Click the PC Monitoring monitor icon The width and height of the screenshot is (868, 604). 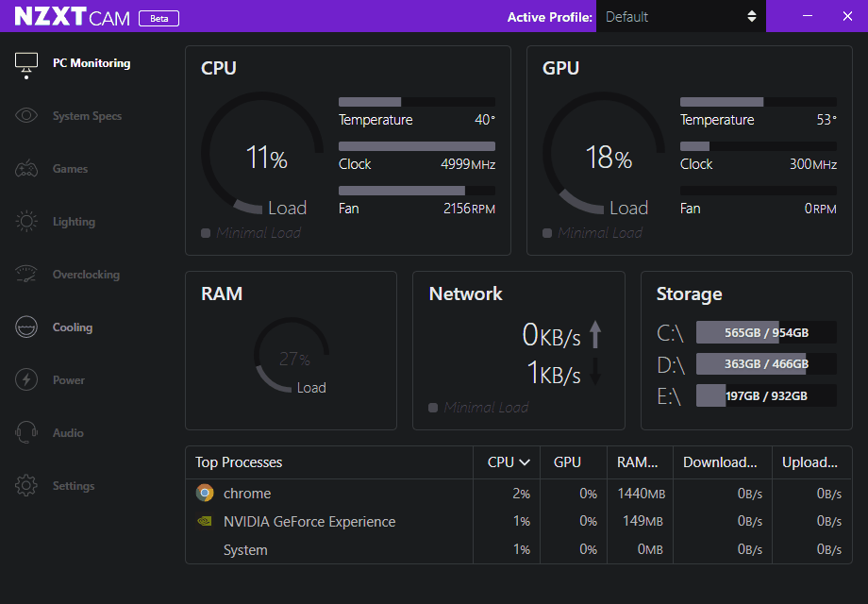coord(26,63)
